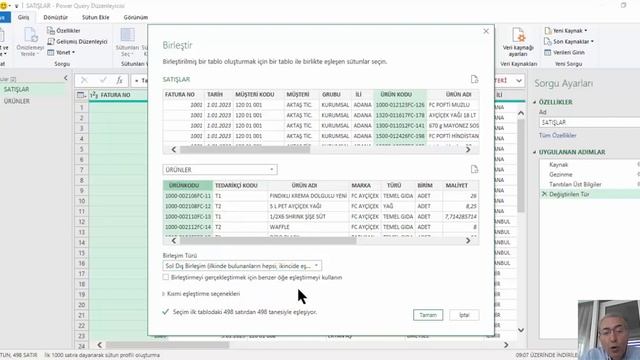
Task: Open the Tüm Özellikler link
Action: [558, 135]
